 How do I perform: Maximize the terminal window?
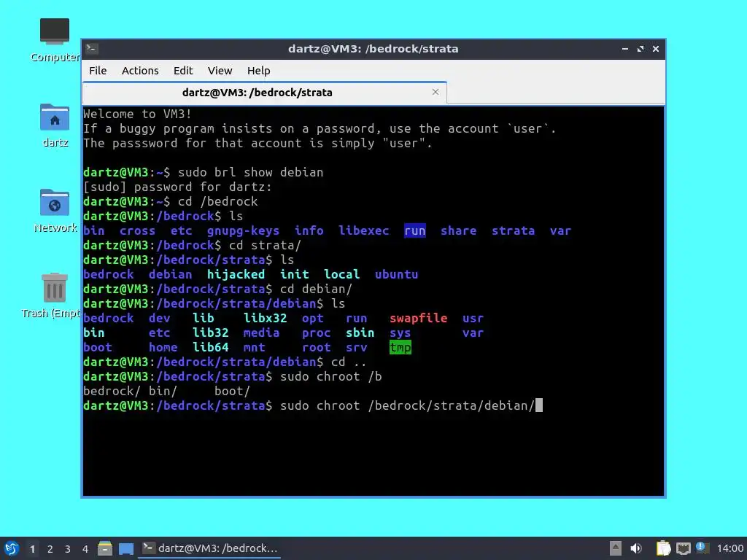pos(640,49)
